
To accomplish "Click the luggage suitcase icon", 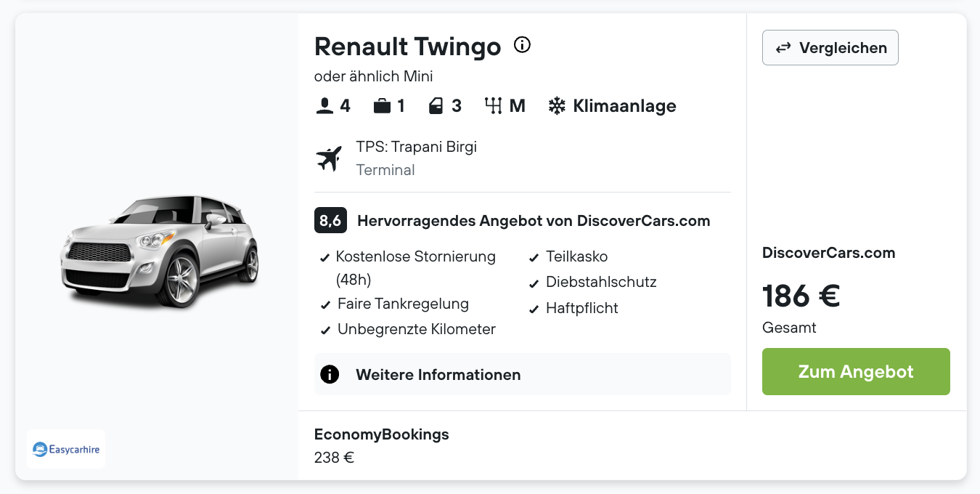I will pyautogui.click(x=382, y=106).
